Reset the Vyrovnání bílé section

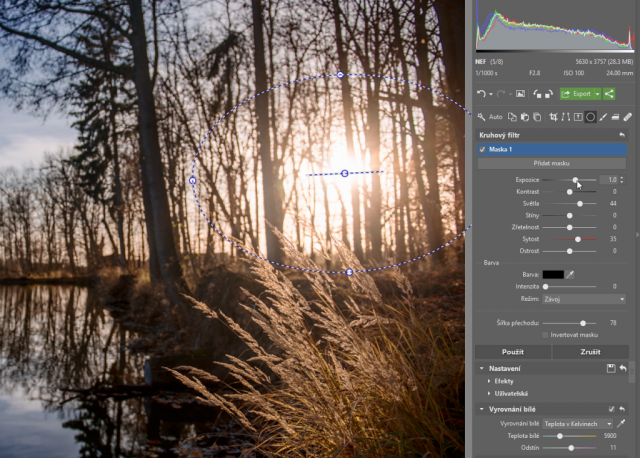click(622, 409)
